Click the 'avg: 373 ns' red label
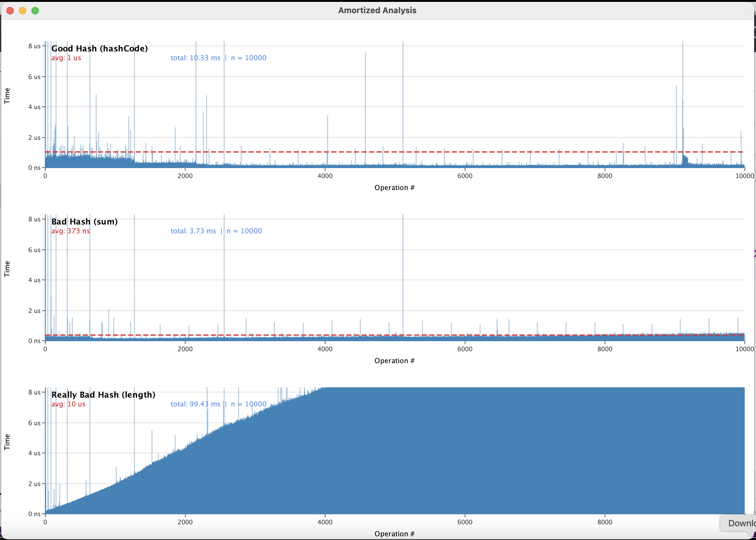This screenshot has height=540, width=756. coord(71,231)
